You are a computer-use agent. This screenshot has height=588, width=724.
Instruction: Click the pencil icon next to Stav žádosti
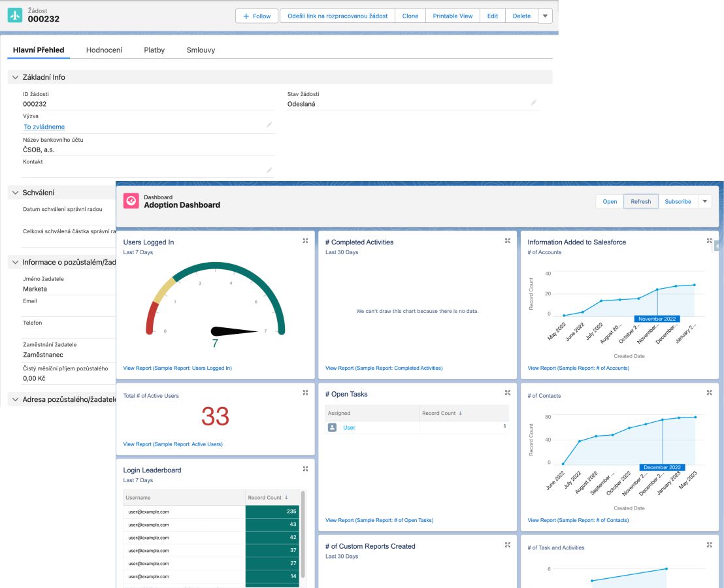coord(533,103)
